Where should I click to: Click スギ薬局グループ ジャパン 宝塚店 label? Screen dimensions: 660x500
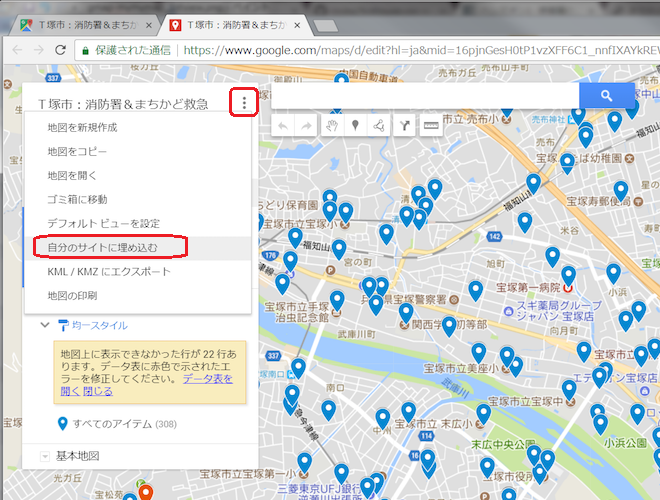[559, 311]
